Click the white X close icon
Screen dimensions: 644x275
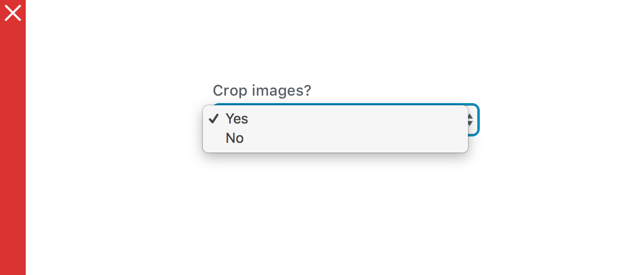13,13
